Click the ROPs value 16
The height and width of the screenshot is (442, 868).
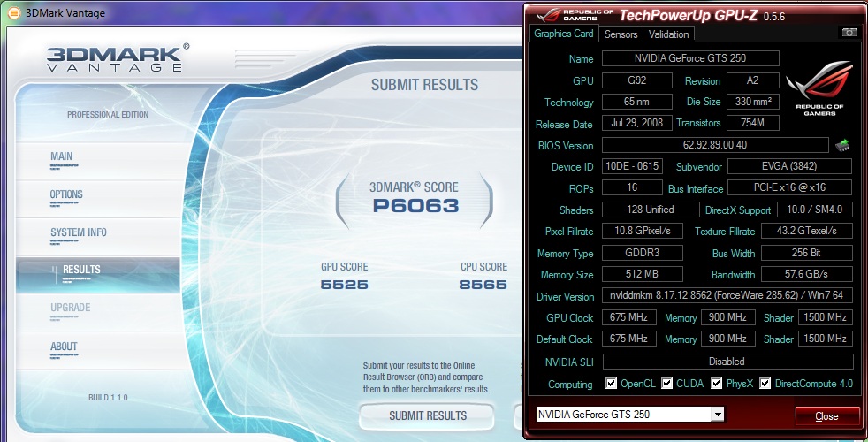coord(632,187)
